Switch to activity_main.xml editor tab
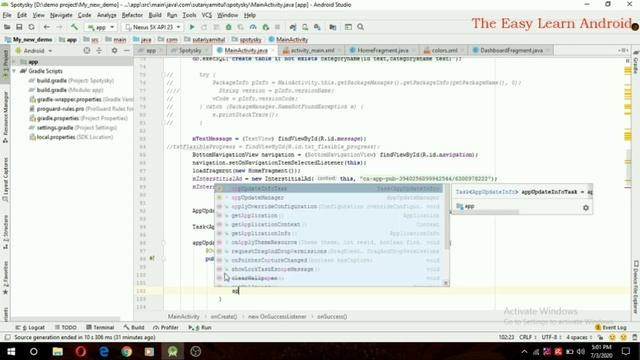The width and height of the screenshot is (640, 360). click(309, 50)
